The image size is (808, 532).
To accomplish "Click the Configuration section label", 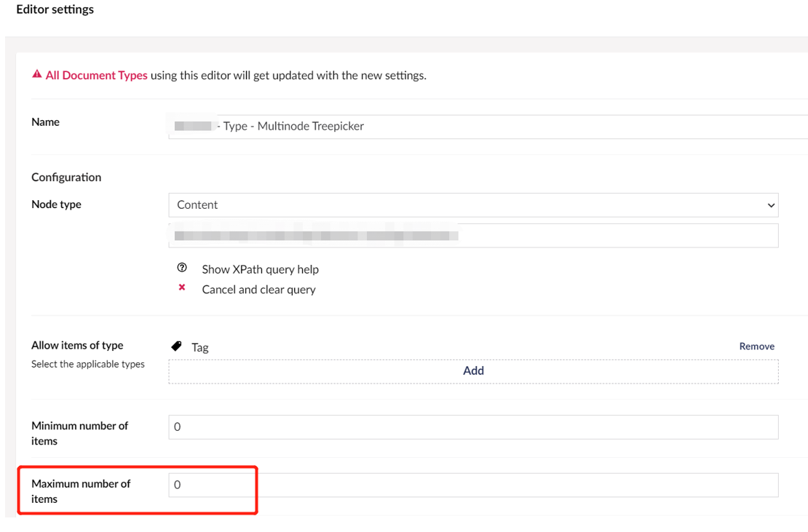I will [66, 177].
